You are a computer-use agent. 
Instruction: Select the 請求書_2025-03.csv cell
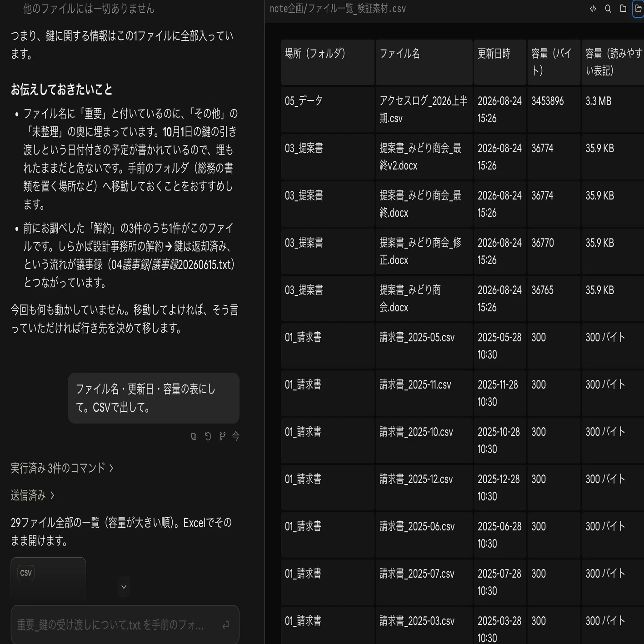click(424, 625)
